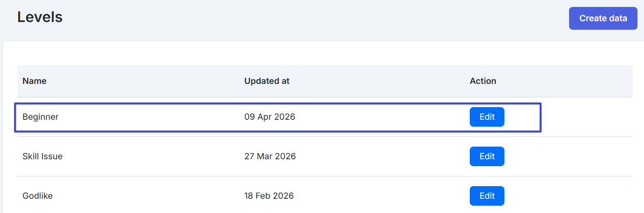Click the Levels page heading
644x213 pixels.
(40, 17)
